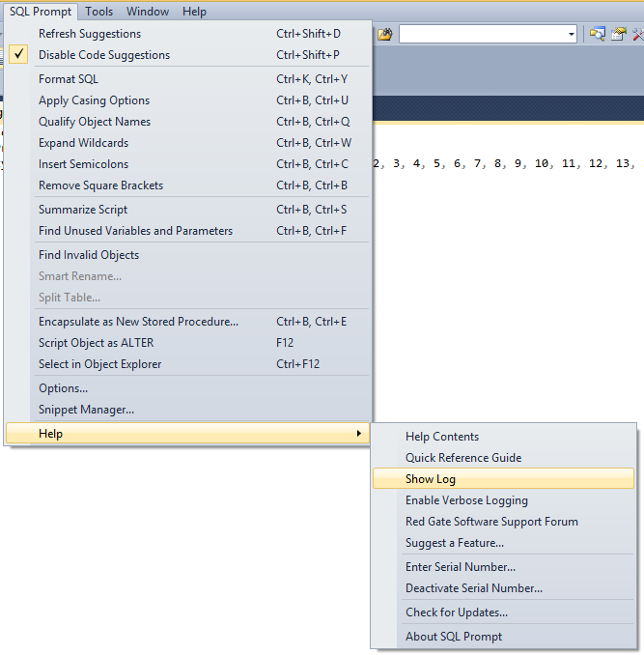The image size is (644, 655).
Task: Select Find Invalid Objects
Action: [89, 255]
